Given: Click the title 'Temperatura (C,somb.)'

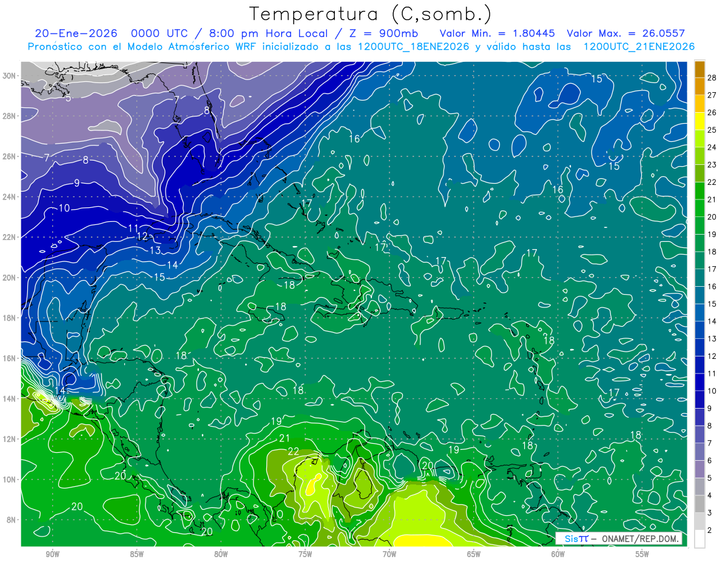Looking at the screenshot, I should 370,14.
